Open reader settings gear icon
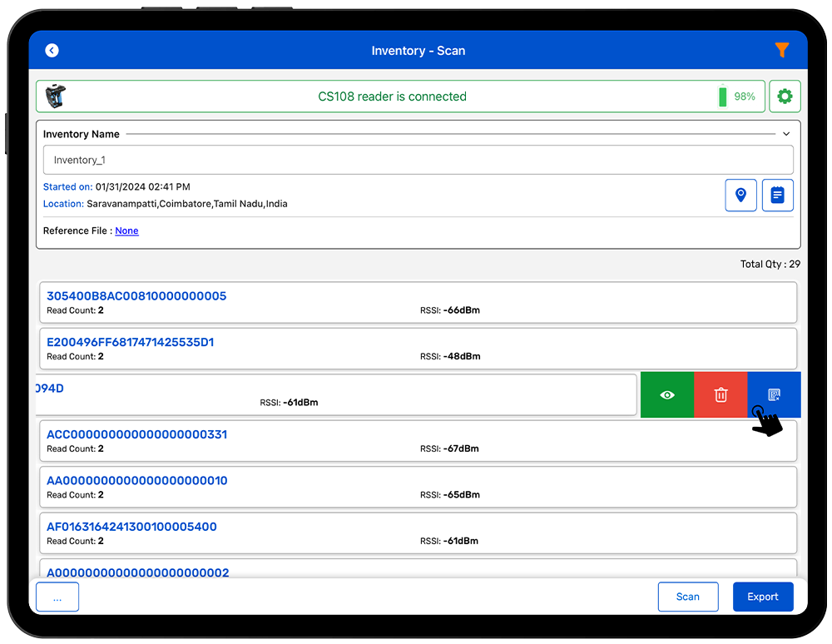This screenshot has height=644, width=832. (x=785, y=97)
